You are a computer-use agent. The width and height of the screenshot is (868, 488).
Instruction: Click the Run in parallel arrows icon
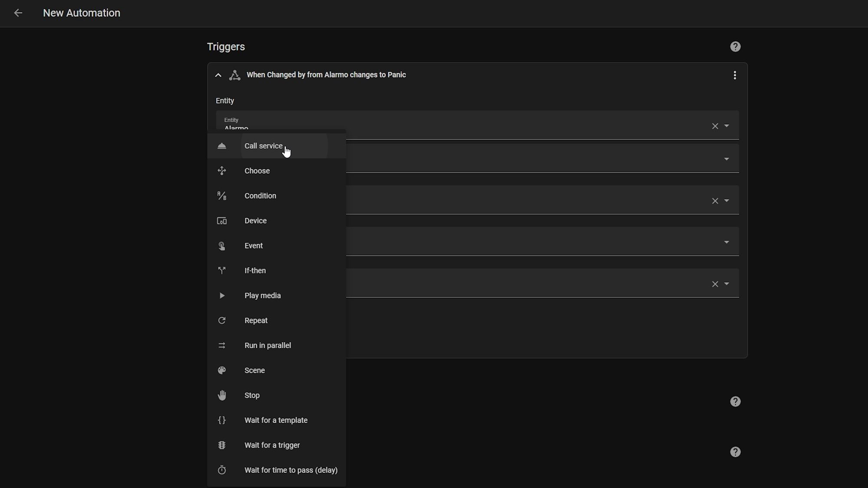222,346
